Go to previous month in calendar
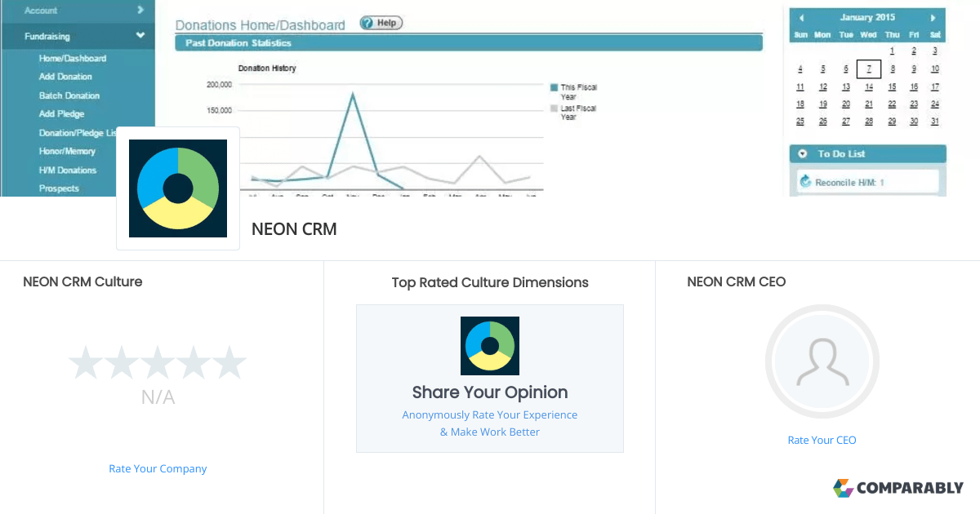The image size is (980, 514). tap(801, 17)
